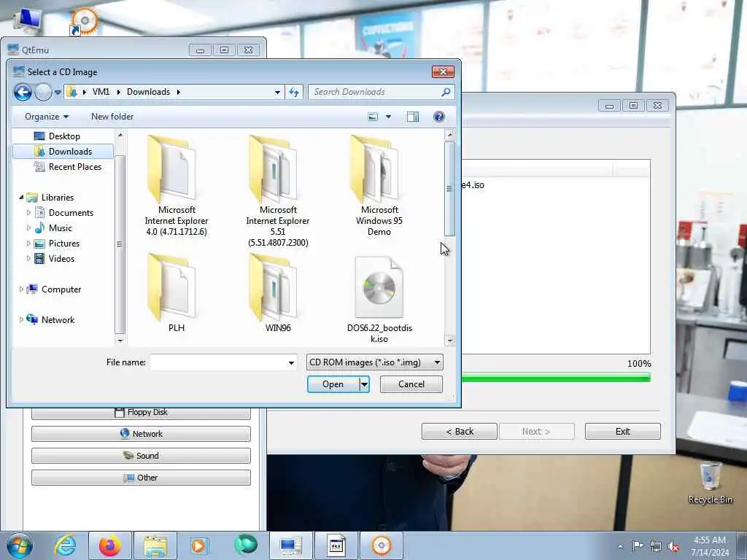The image size is (747, 560).
Task: Open the Other section in QtEmu
Action: (x=141, y=478)
